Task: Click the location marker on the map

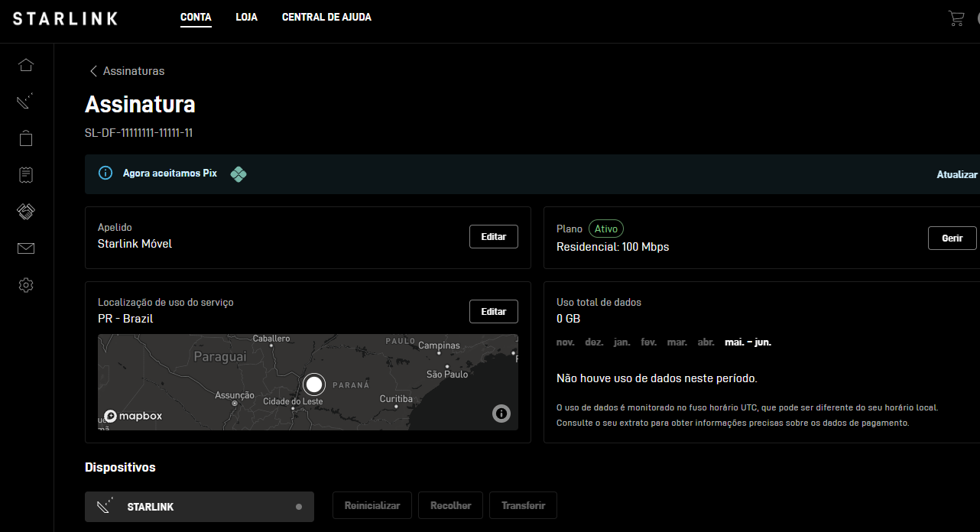Action: pos(313,384)
